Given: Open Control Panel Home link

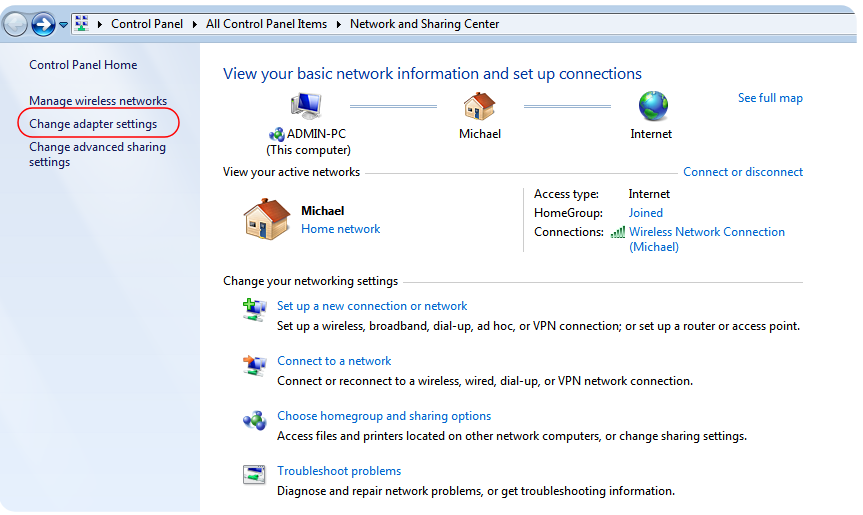Looking at the screenshot, I should click(83, 65).
